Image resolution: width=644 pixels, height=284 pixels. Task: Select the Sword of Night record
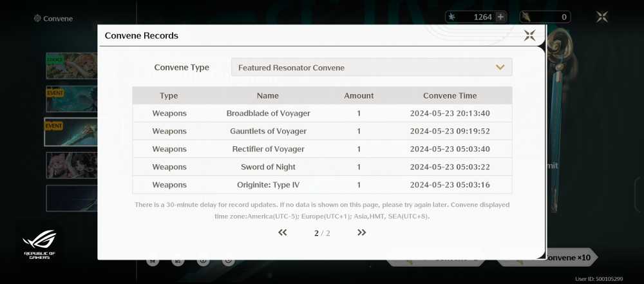[x=322, y=167]
